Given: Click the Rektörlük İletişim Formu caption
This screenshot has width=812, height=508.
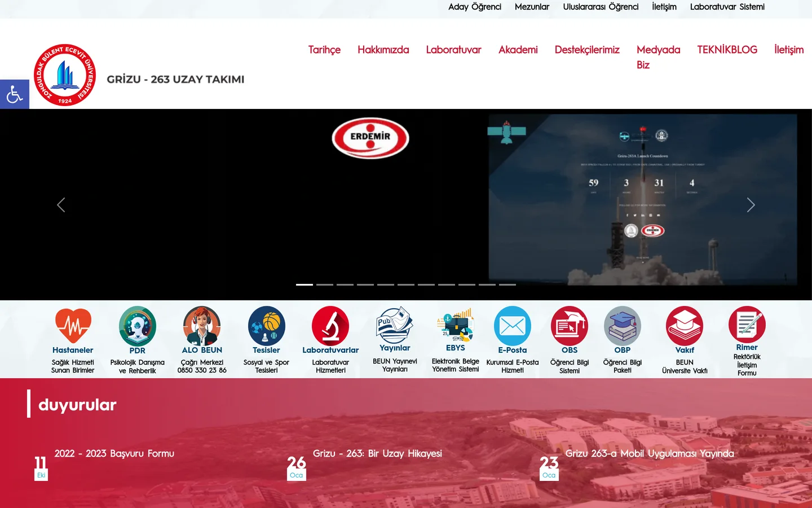Looking at the screenshot, I should click(747, 365).
